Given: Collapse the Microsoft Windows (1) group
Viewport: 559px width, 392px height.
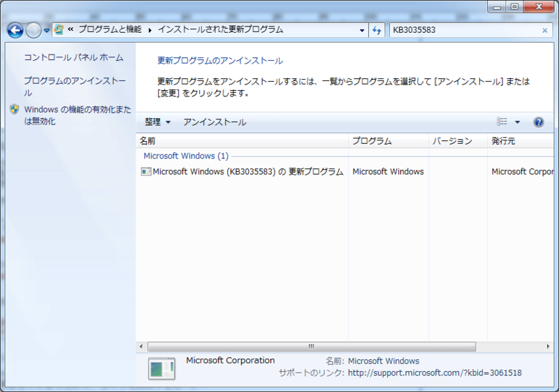Looking at the screenshot, I should click(186, 156).
